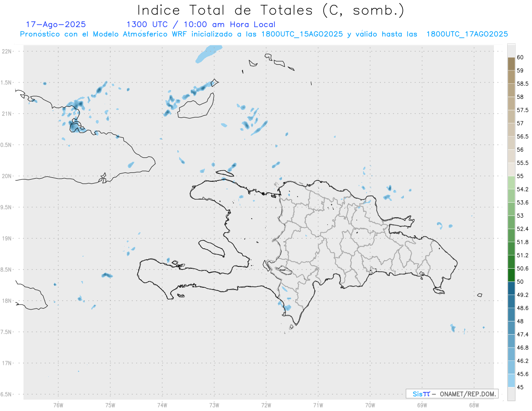Click the colorbar value '59'
532x411 pixels.
(x=520, y=70)
